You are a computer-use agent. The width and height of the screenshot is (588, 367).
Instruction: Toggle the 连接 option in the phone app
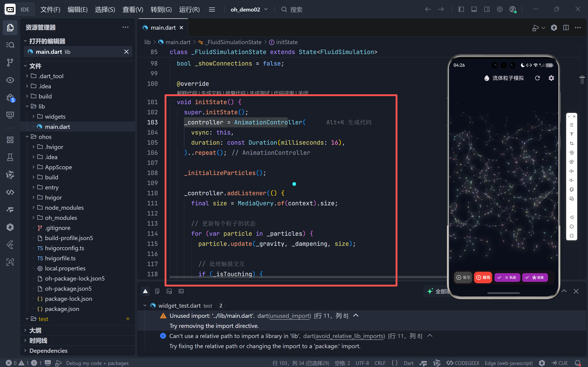click(535, 277)
